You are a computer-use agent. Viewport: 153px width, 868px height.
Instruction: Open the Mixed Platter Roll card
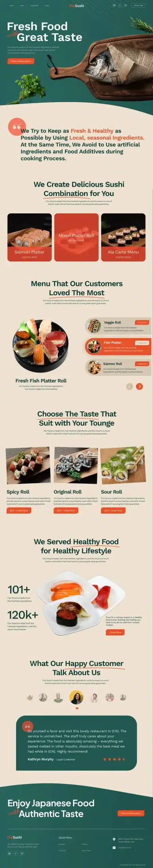click(76, 237)
